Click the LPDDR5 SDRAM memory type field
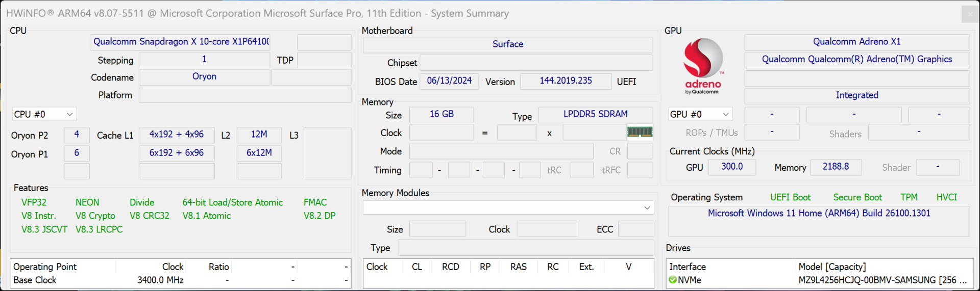980x291 pixels. tap(595, 114)
